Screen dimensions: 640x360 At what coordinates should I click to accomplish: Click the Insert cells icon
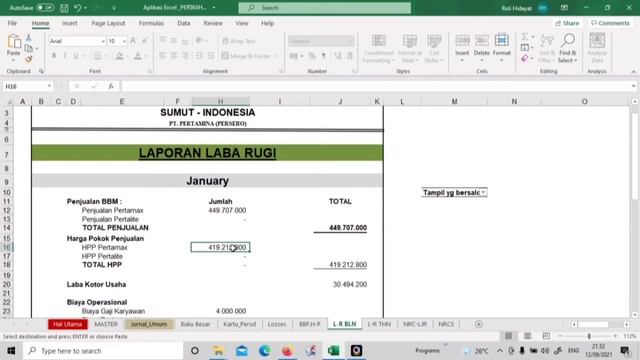(462, 41)
